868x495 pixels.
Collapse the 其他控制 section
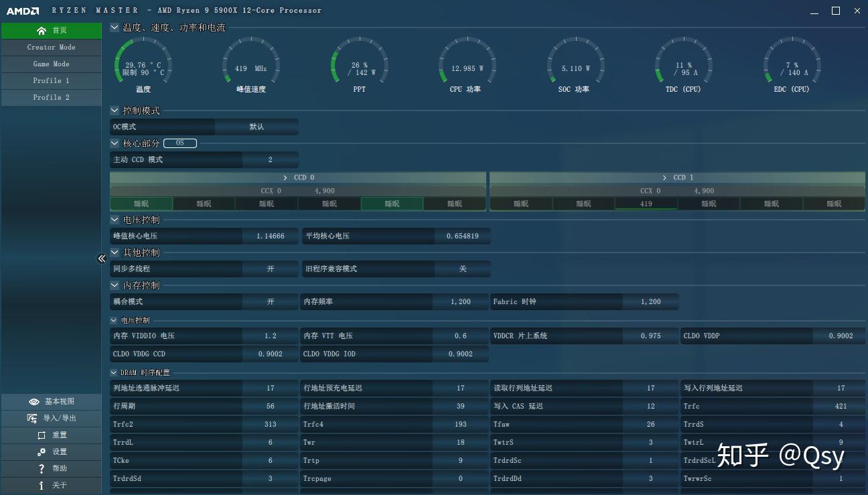(115, 253)
